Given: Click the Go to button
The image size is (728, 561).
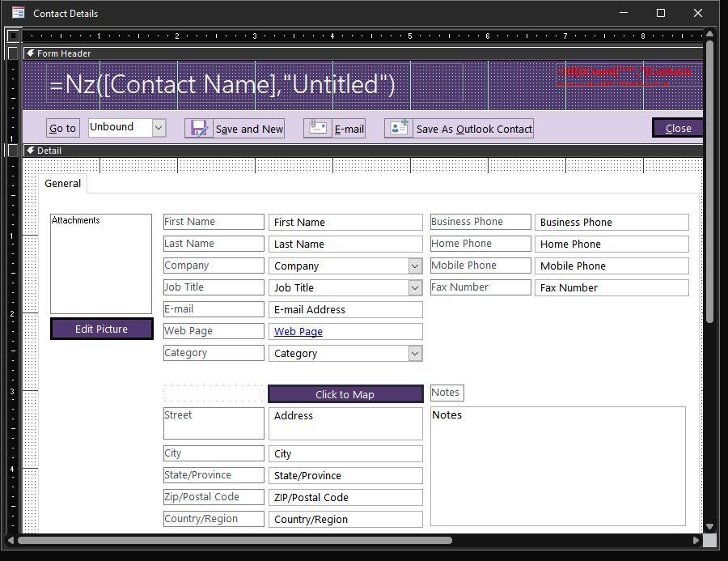Looking at the screenshot, I should pyautogui.click(x=62, y=128).
